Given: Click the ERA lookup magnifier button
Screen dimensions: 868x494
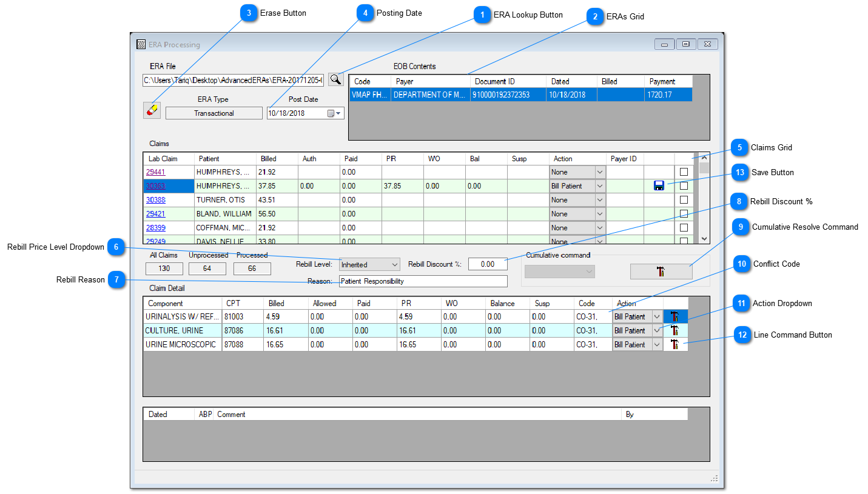Looking at the screenshot, I should (335, 79).
